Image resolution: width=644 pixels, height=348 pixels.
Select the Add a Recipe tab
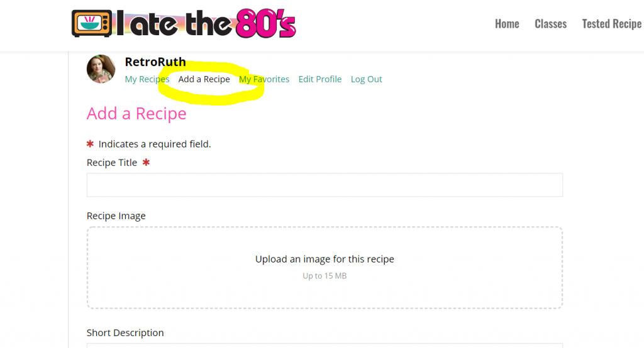pos(204,79)
